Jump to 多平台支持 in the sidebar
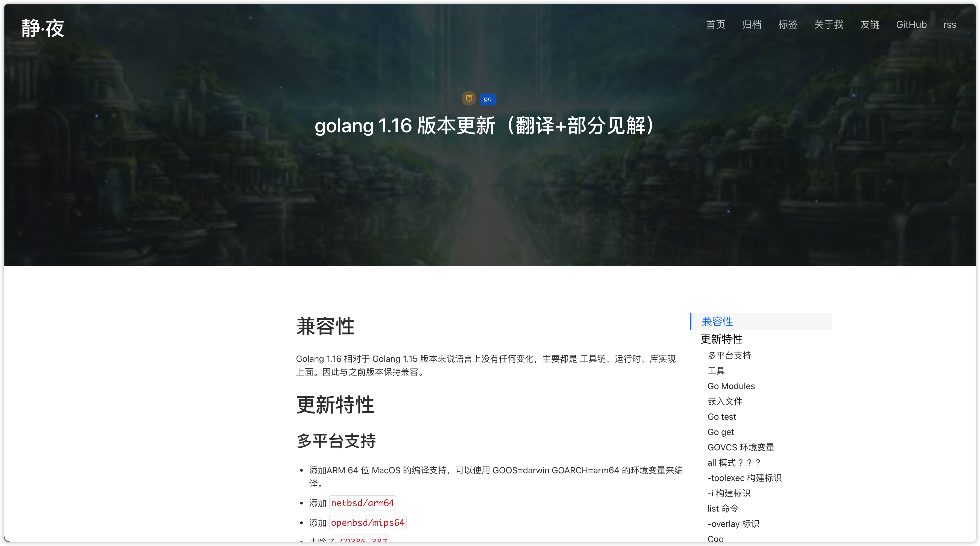 pos(729,355)
